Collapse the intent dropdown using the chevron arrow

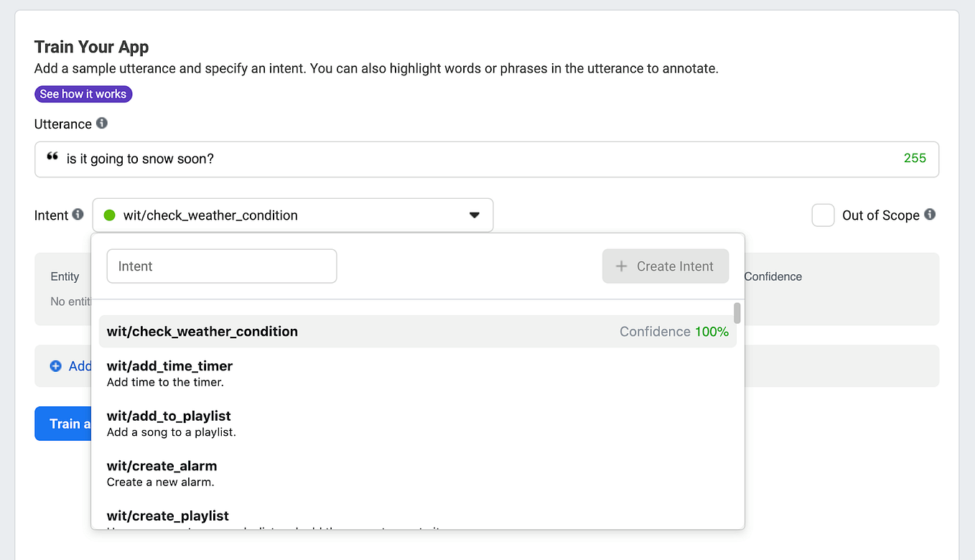(474, 215)
